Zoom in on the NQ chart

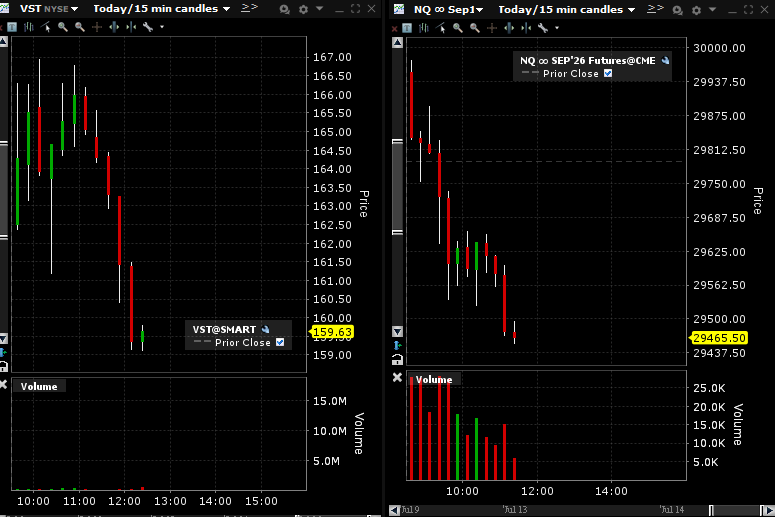coord(458,28)
